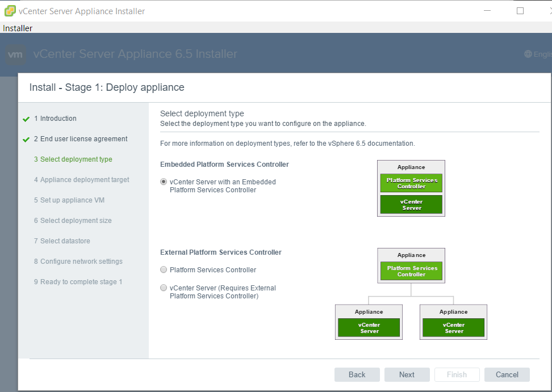Open the Installer menu
Viewport: 552px width, 392px height.
tap(18, 28)
